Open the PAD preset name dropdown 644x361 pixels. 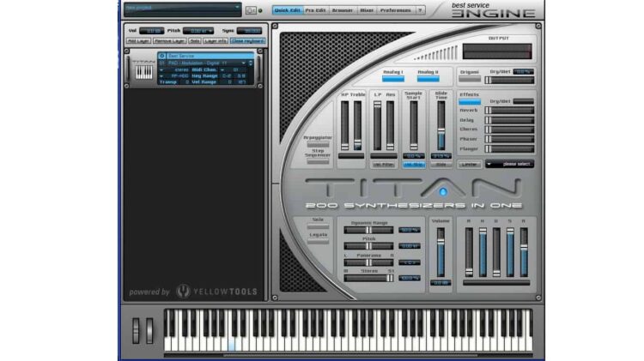point(206,63)
